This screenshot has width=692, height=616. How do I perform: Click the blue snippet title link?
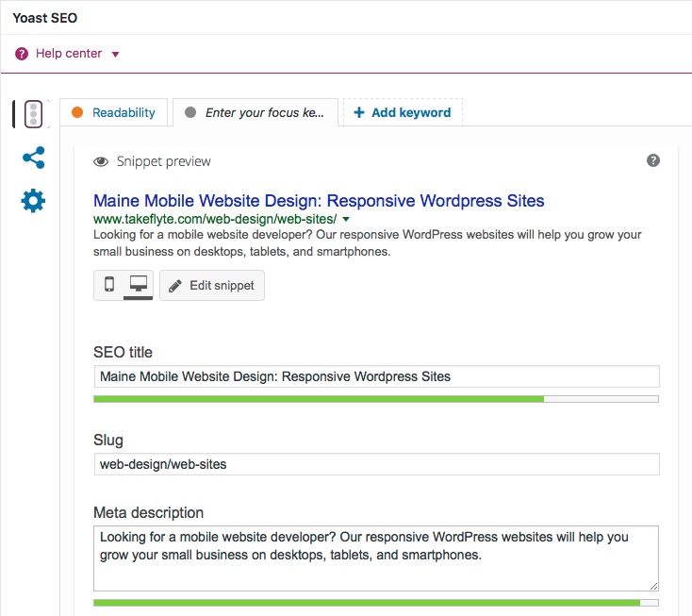coord(319,201)
